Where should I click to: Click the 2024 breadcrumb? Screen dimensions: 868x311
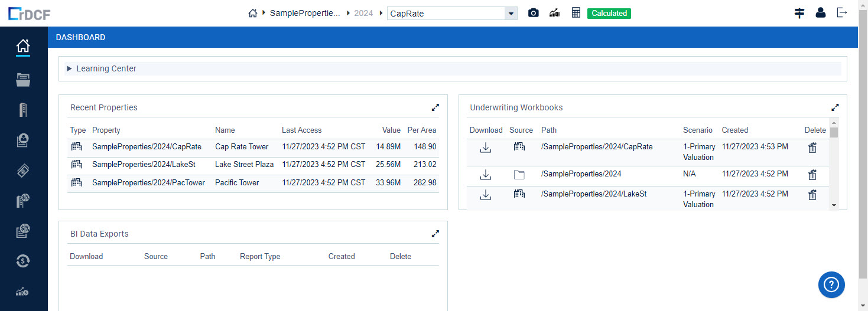tap(363, 13)
